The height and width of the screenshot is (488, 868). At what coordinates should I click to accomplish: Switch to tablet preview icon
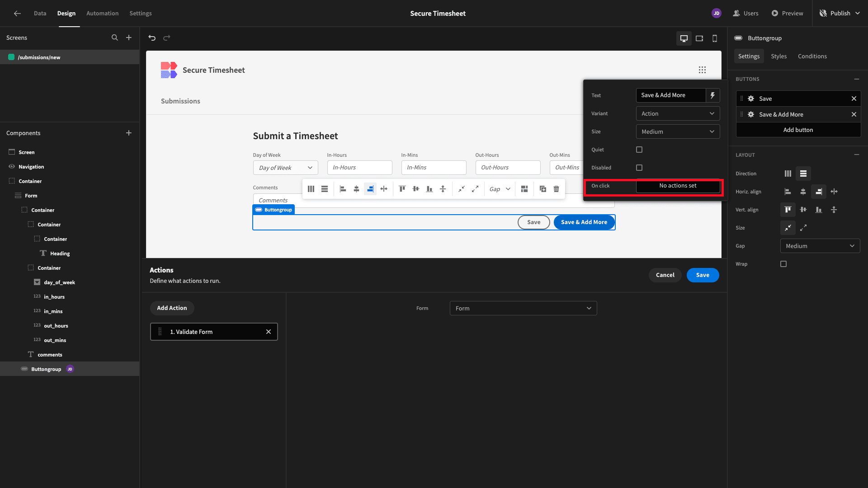[x=699, y=38]
